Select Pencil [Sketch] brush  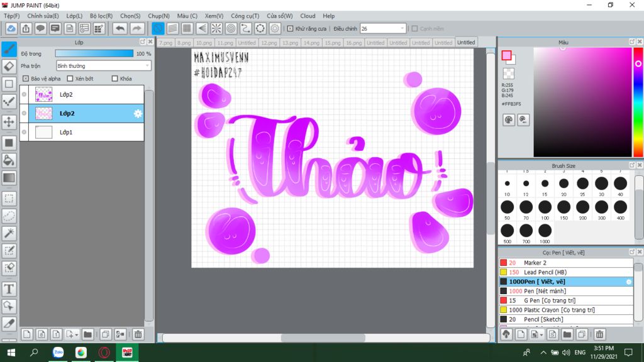click(x=566, y=319)
